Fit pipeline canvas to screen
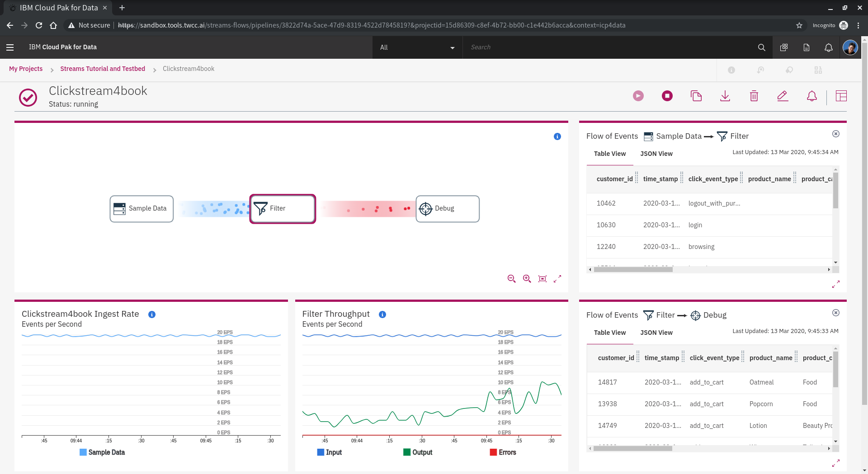This screenshot has width=868, height=474. [542, 279]
